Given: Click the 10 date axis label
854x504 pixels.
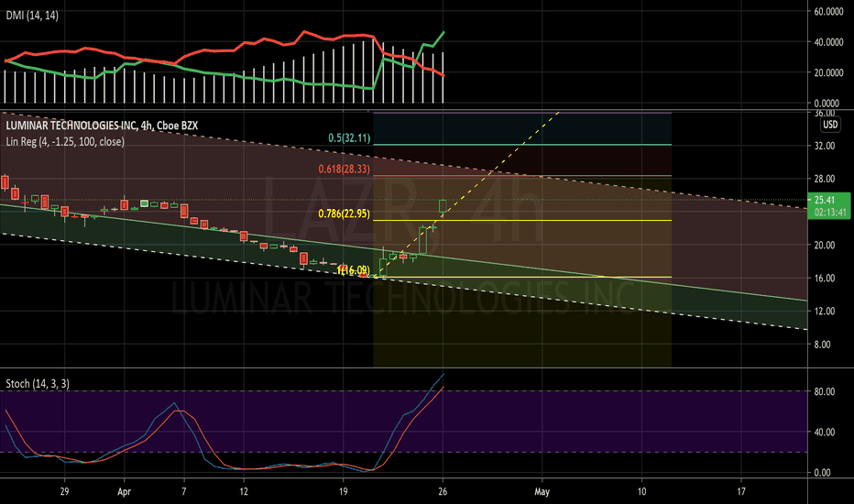Looking at the screenshot, I should click(x=641, y=491).
